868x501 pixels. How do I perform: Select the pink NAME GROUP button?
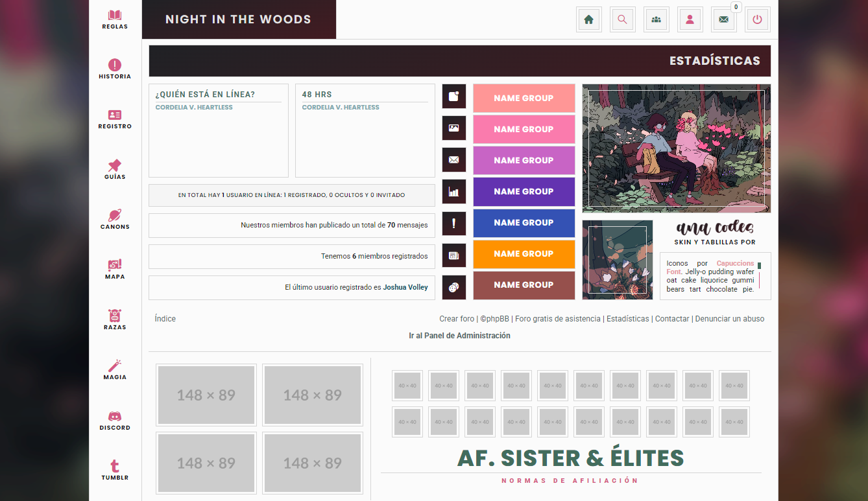[524, 129]
